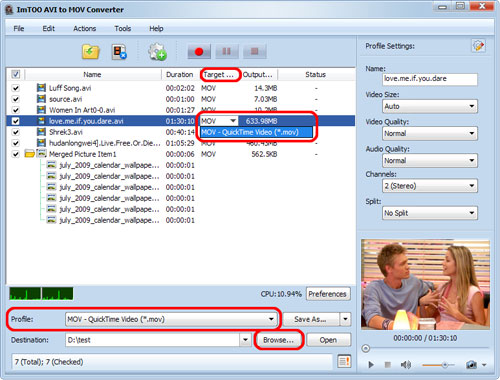The image size is (500, 380).
Task: Sort by the Duration column header
Action: pyautogui.click(x=179, y=74)
